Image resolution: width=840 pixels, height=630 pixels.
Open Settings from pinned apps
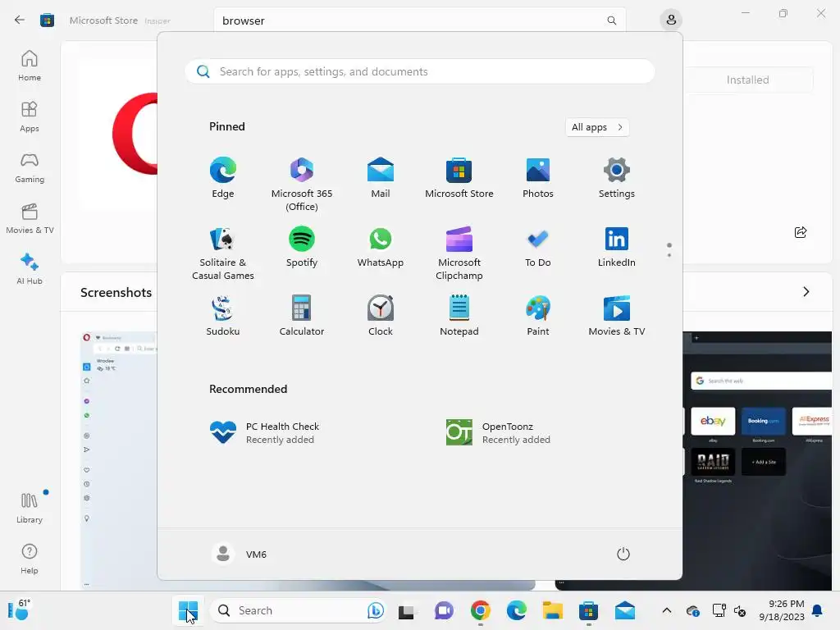(x=617, y=178)
